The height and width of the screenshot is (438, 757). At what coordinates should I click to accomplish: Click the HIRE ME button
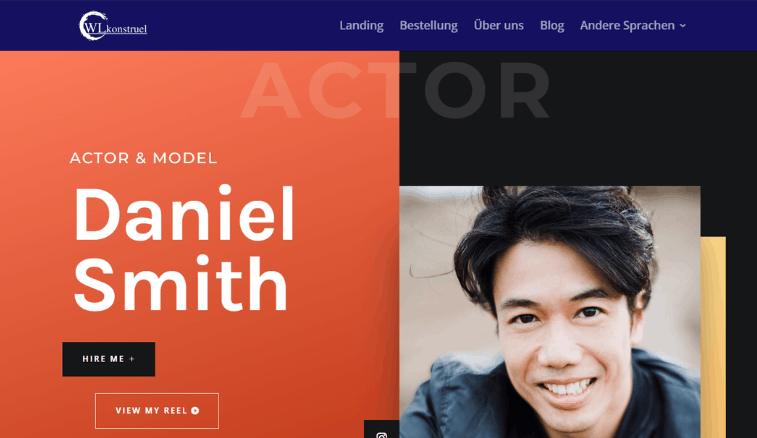point(109,359)
